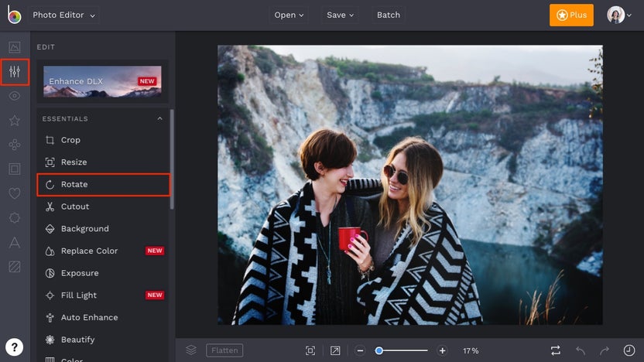Open the Enhance DLX banner
Viewport: 644px width, 362px height.
point(102,82)
